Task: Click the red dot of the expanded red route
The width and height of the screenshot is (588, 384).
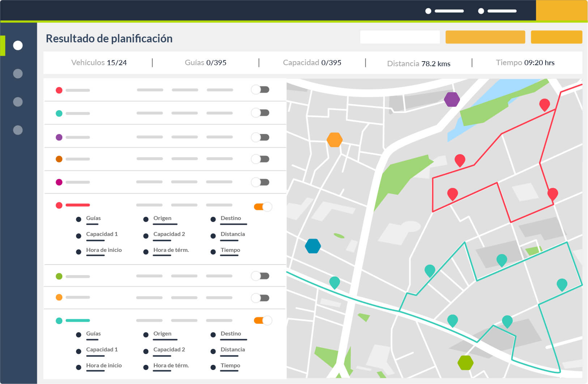Action: (59, 205)
